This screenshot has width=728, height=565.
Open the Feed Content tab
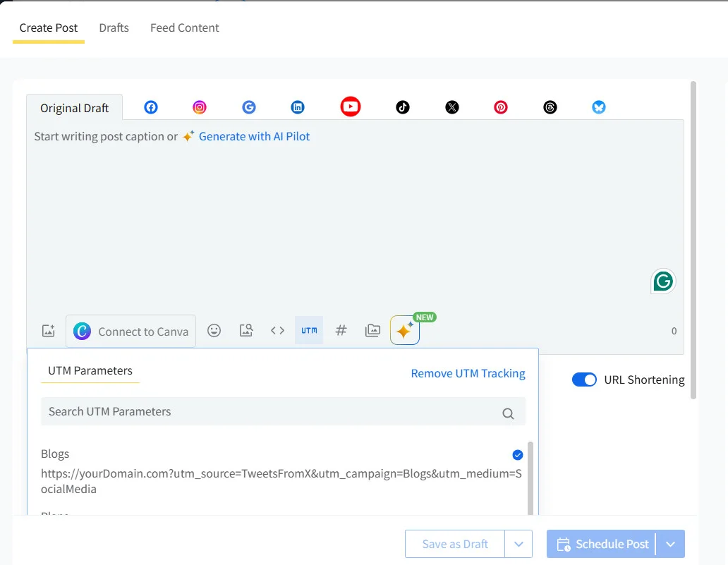click(x=184, y=28)
